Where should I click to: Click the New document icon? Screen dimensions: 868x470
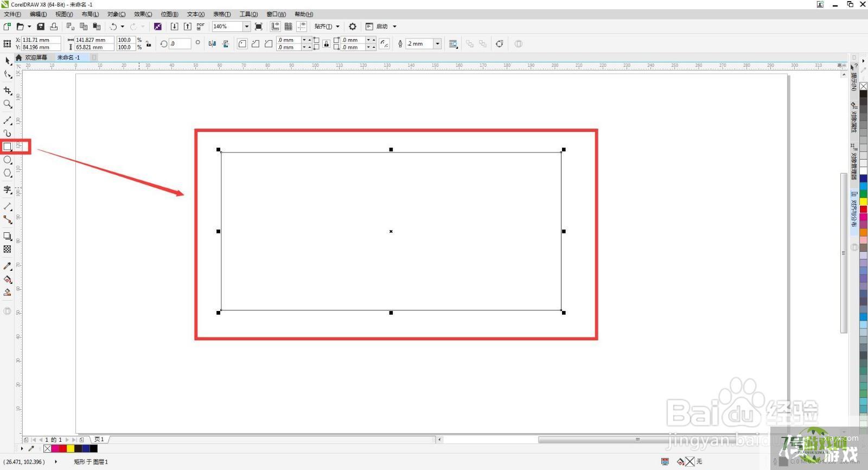coord(8,26)
